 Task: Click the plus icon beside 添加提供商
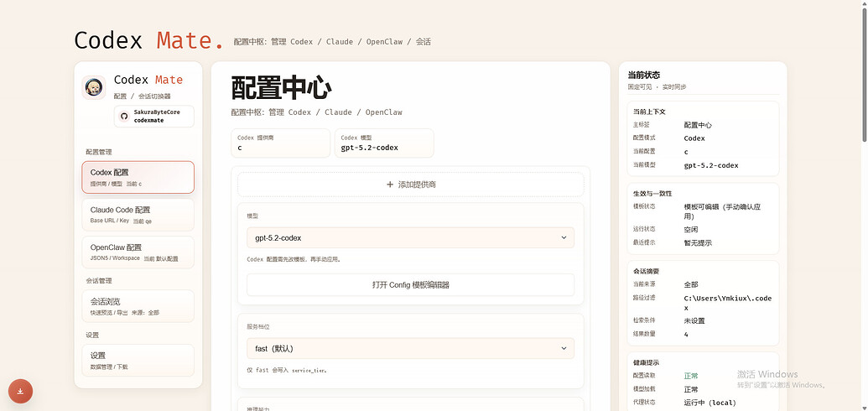point(390,185)
